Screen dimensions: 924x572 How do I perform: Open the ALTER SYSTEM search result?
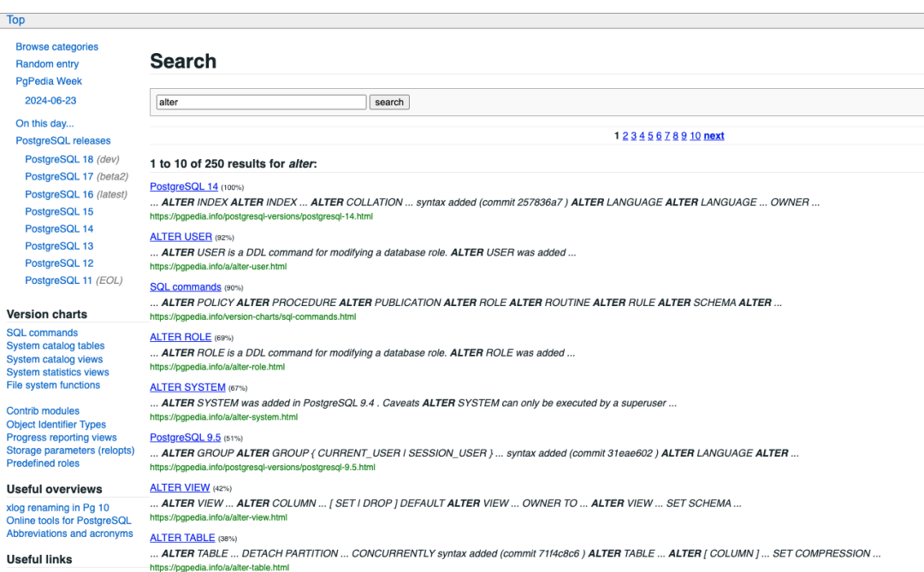pos(187,387)
